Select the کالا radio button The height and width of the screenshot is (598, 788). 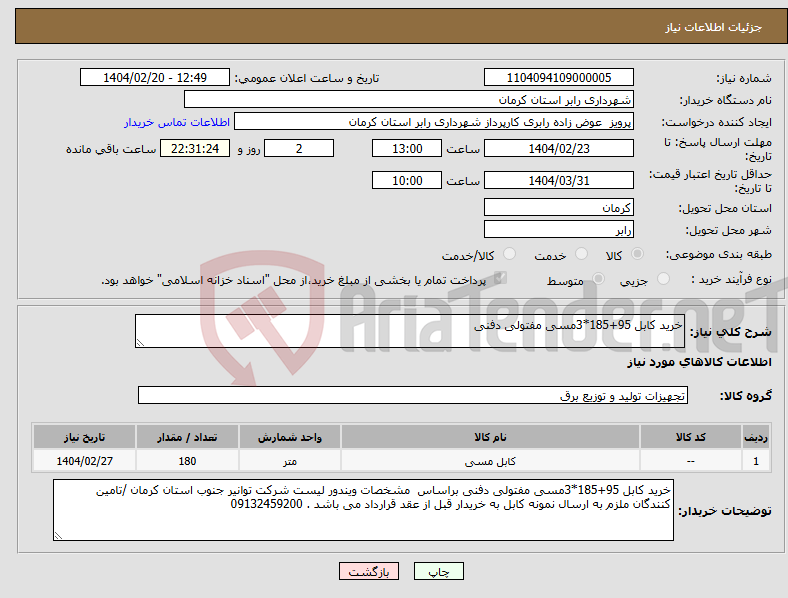[637, 254]
